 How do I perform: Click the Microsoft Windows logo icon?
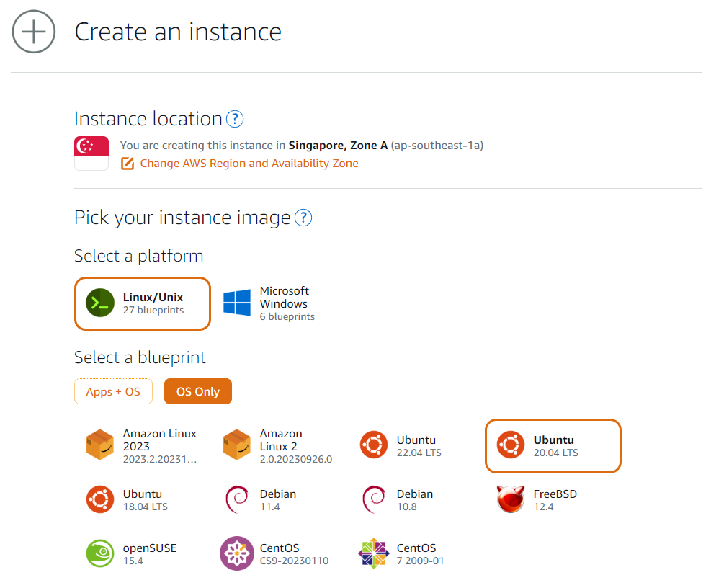237,303
